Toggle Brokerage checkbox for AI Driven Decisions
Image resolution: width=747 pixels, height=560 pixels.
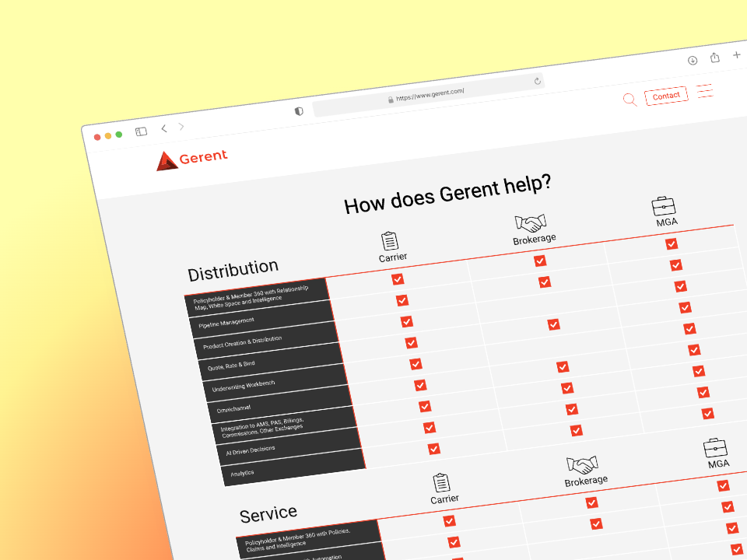coord(572,409)
